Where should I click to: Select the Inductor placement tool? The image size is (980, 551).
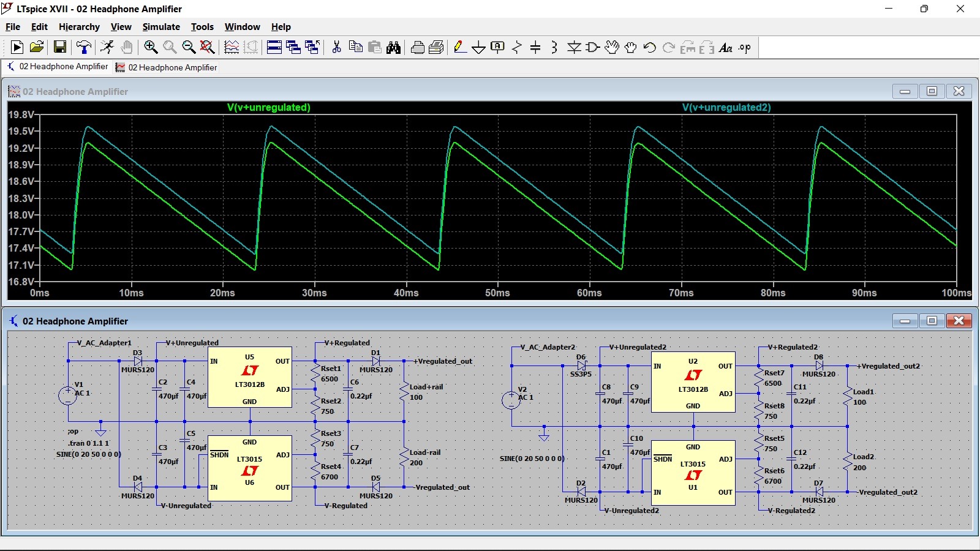554,47
